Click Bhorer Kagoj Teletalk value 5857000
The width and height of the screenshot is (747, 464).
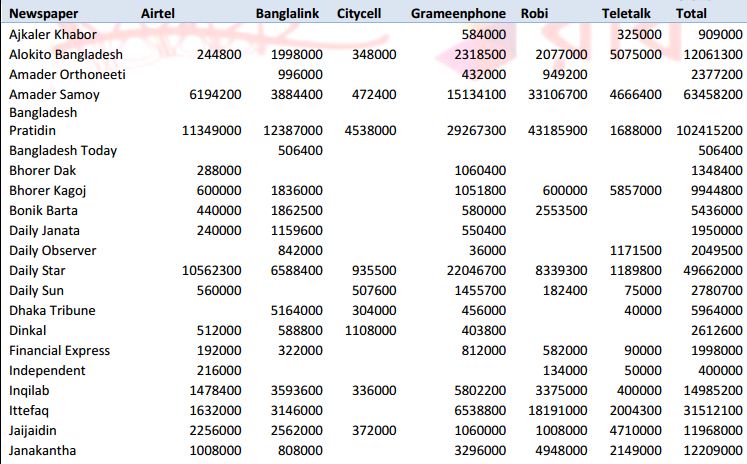tap(634, 191)
